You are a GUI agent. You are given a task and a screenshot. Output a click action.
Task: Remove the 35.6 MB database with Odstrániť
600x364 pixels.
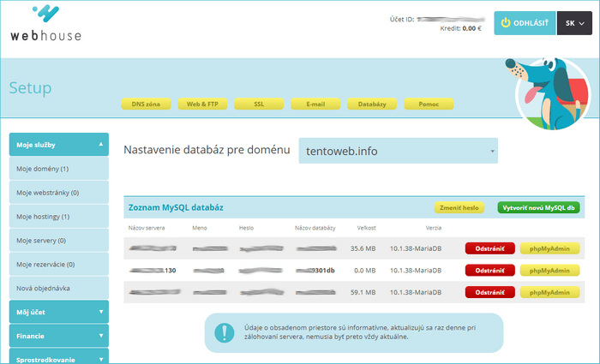(x=489, y=248)
